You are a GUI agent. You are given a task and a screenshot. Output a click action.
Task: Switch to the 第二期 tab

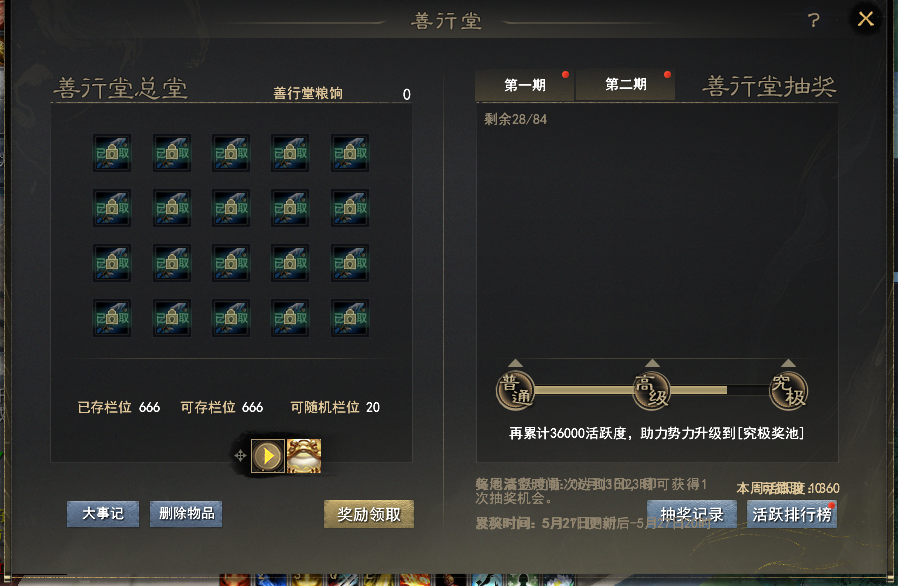pyautogui.click(x=625, y=85)
